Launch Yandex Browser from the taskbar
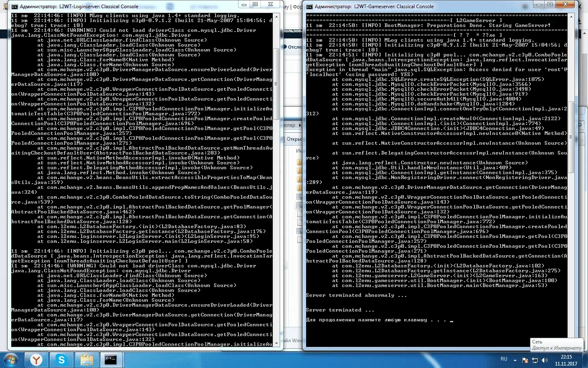Image resolution: width=588 pixels, height=368 pixels. click(x=36, y=360)
